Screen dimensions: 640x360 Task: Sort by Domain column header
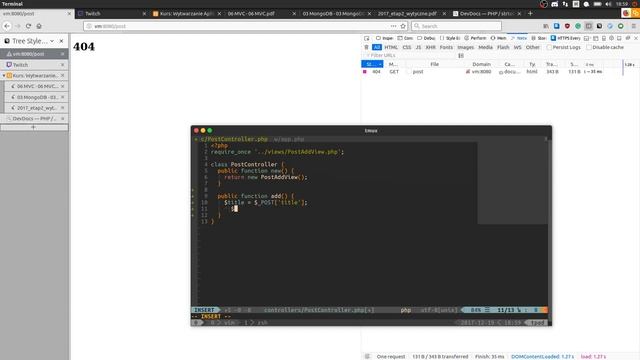pos(481,64)
